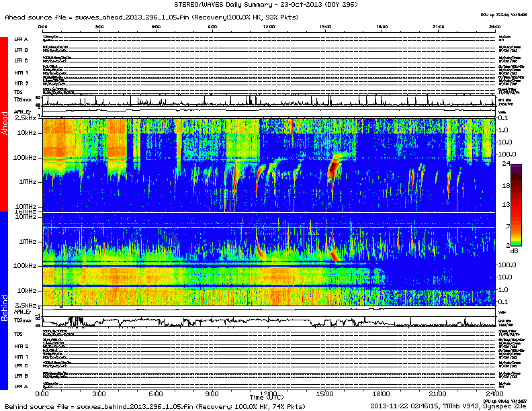This screenshot has height=411, width=532.
Task: Click the 3:00 tick on bottom time axis
Action: pyautogui.click(x=99, y=393)
